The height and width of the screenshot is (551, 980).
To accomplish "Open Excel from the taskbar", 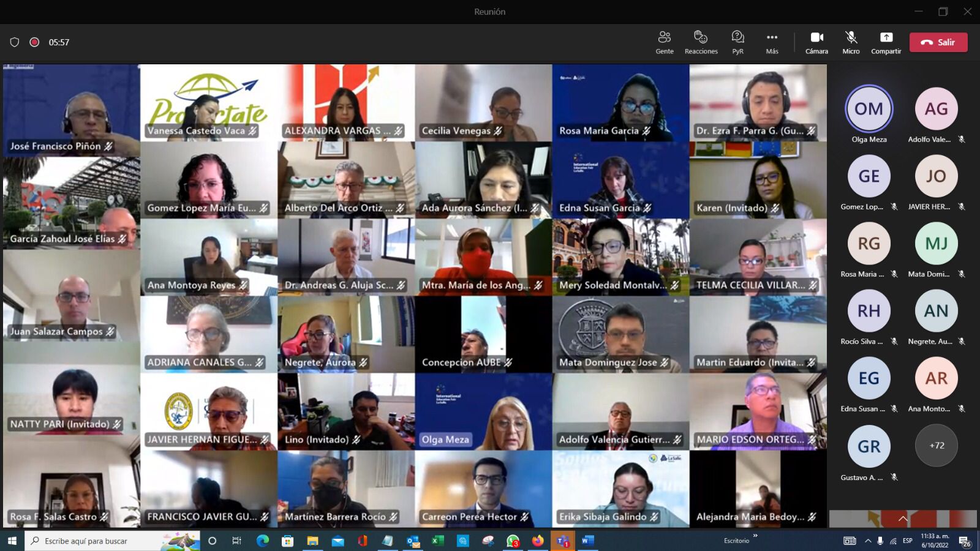I will click(437, 541).
